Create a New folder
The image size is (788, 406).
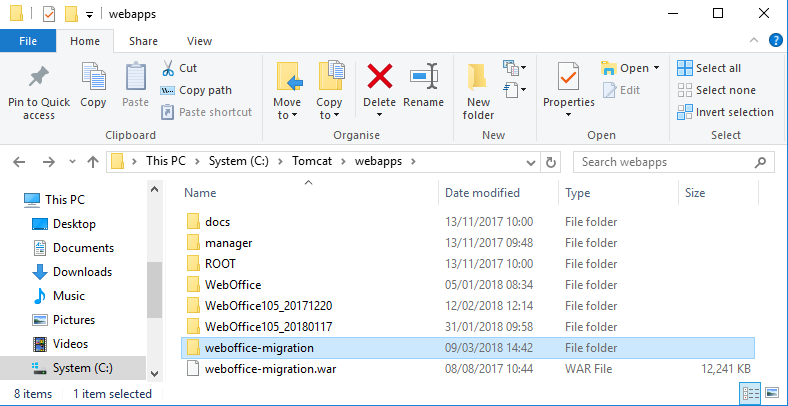tap(478, 91)
